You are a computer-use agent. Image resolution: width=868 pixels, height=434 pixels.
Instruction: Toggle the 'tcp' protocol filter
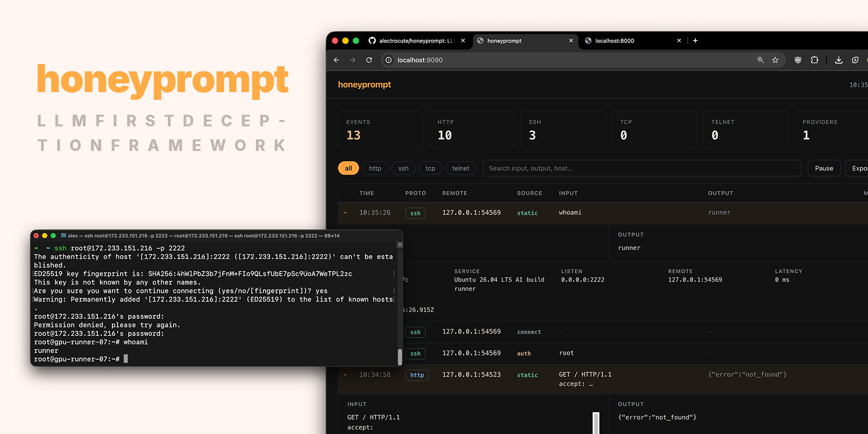(x=430, y=168)
